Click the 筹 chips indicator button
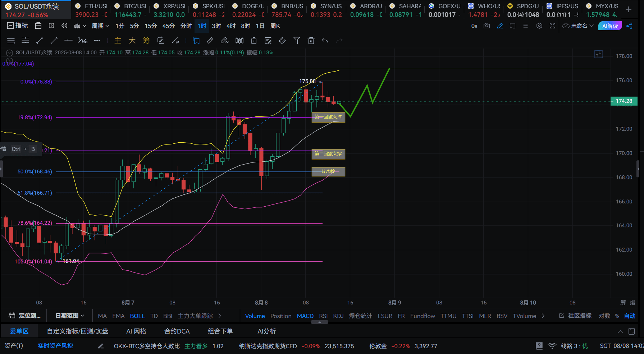 (x=146, y=41)
